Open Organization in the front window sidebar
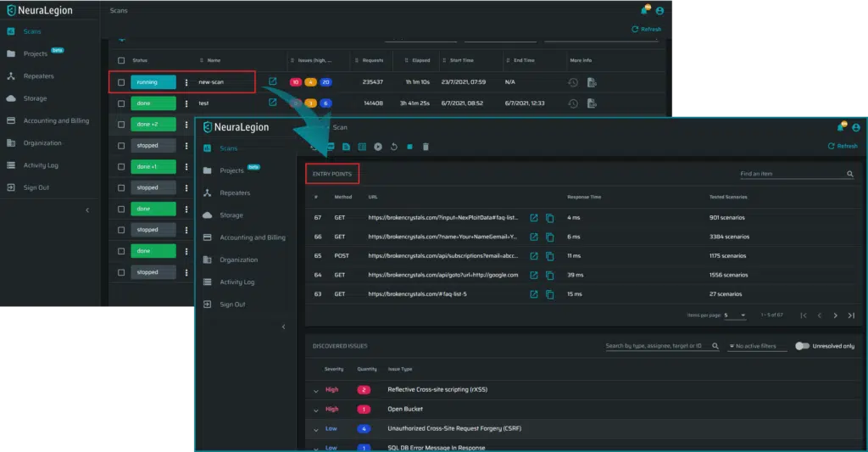Image resolution: width=868 pixels, height=452 pixels. point(238,259)
